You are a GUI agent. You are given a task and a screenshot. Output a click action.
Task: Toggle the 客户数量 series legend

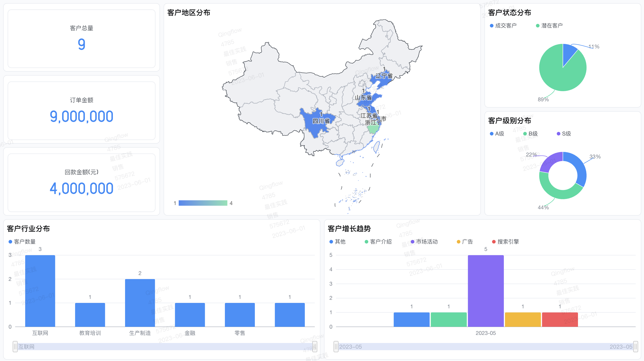(22, 242)
